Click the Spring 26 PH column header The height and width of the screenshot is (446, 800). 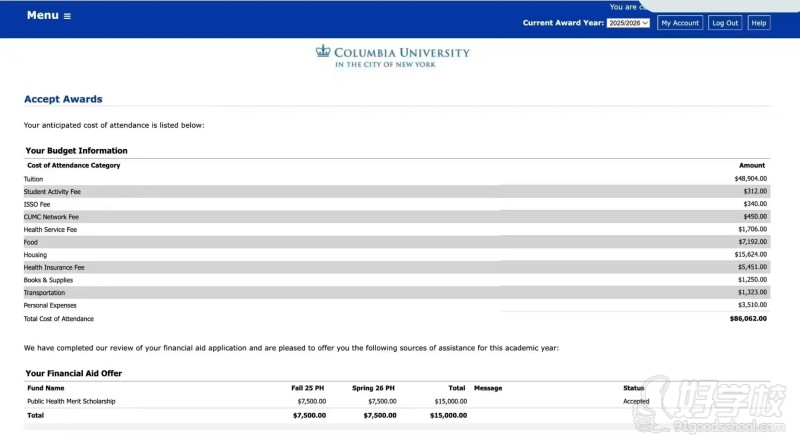coord(374,388)
